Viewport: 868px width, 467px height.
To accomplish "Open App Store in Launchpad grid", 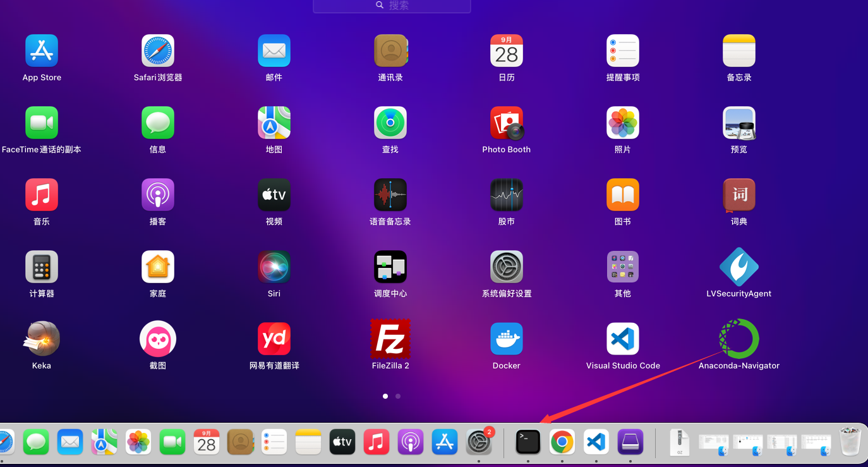I will click(x=42, y=51).
